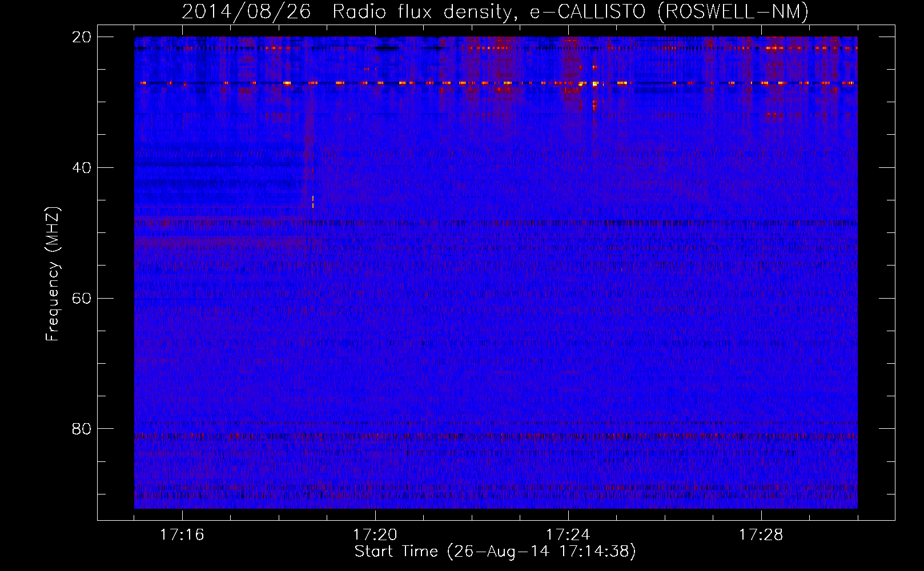This screenshot has width=924, height=571.
Task: Click the 17:16 time tick label
Action: 182,535
